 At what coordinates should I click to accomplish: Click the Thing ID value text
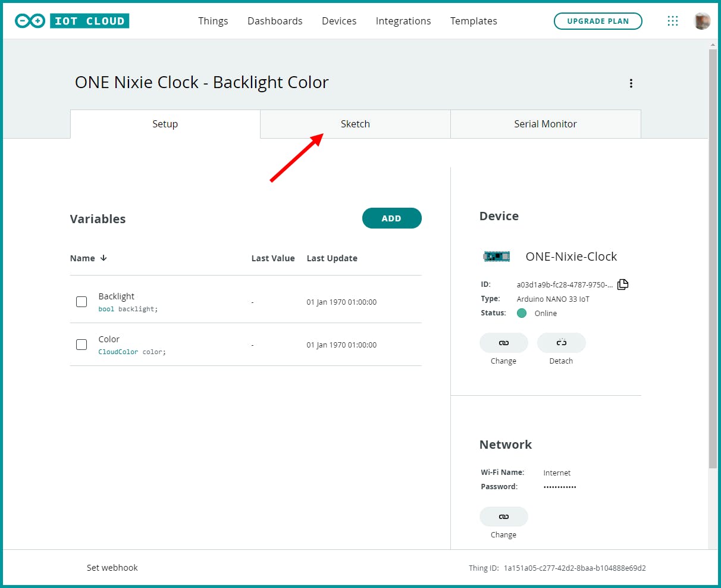pos(575,568)
